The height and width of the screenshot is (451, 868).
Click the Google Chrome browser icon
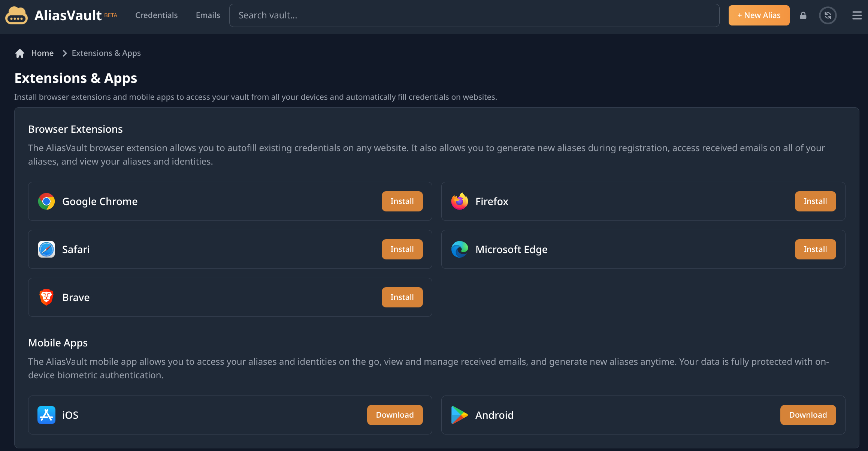click(46, 201)
